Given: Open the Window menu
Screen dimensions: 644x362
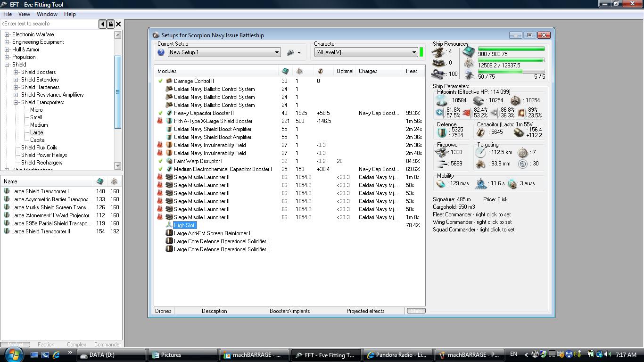Looking at the screenshot, I should [x=47, y=14].
